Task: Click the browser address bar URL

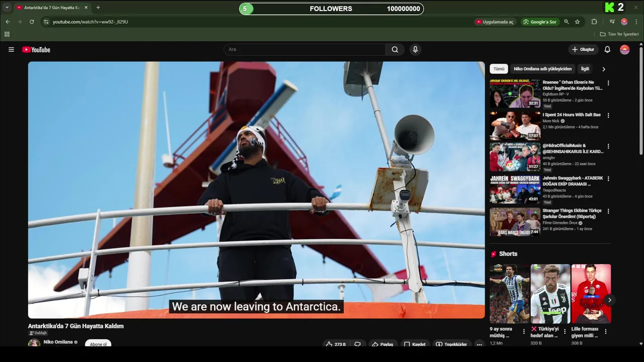Action: 91,22
